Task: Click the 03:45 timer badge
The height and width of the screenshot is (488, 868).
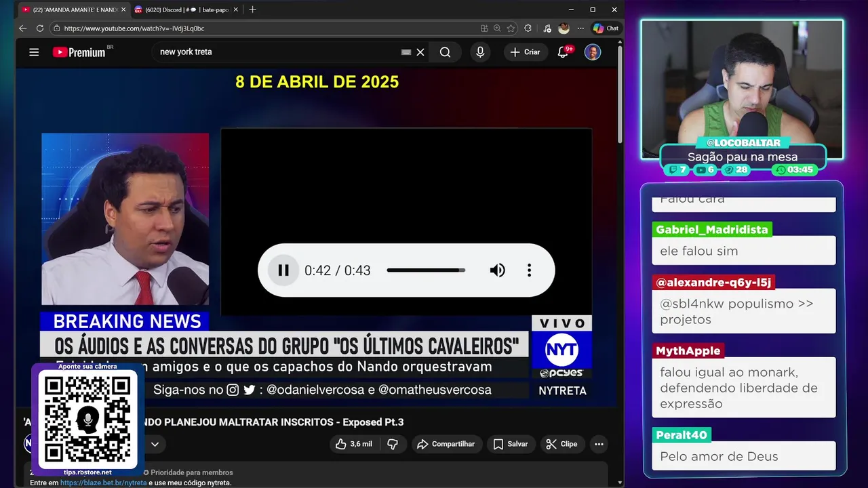Action: tap(795, 170)
